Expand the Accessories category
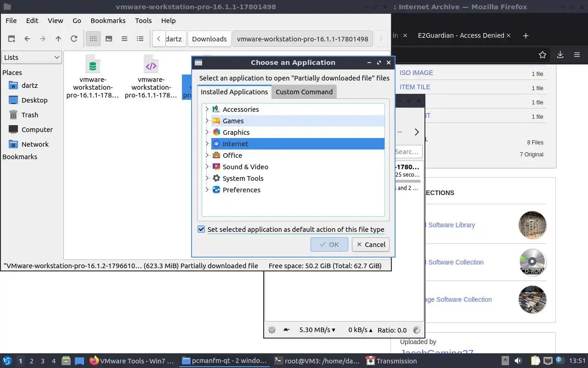The width and height of the screenshot is (588, 368). [207, 109]
